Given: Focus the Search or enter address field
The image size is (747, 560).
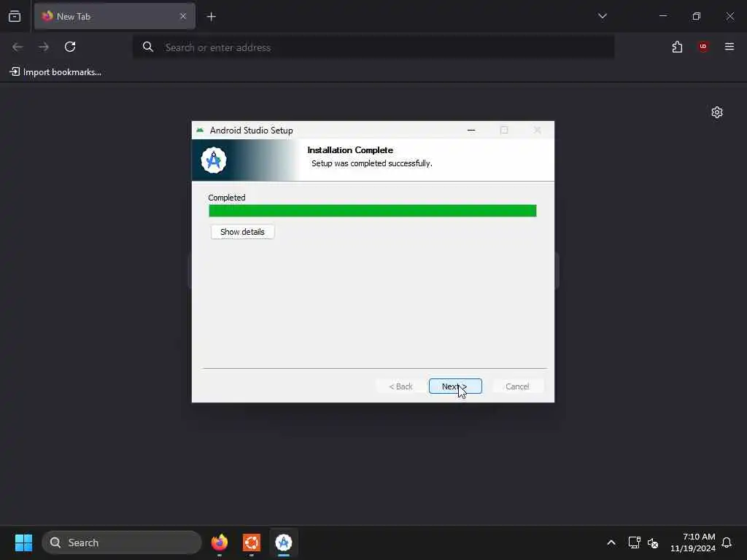Looking at the screenshot, I should click(373, 47).
